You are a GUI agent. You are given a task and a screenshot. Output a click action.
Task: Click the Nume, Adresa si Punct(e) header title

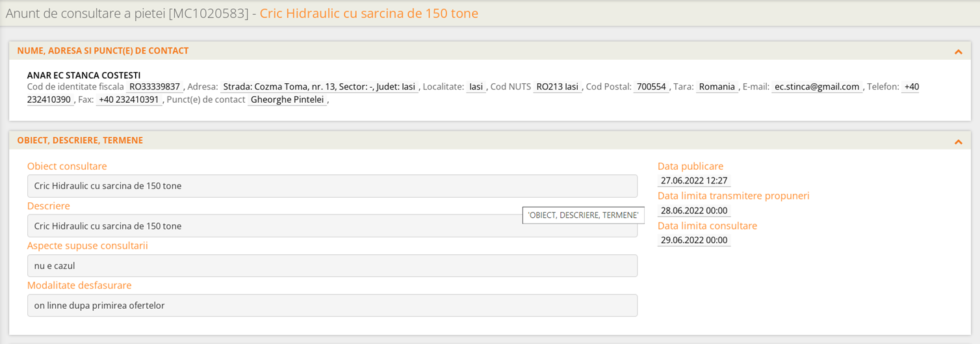[x=103, y=51]
